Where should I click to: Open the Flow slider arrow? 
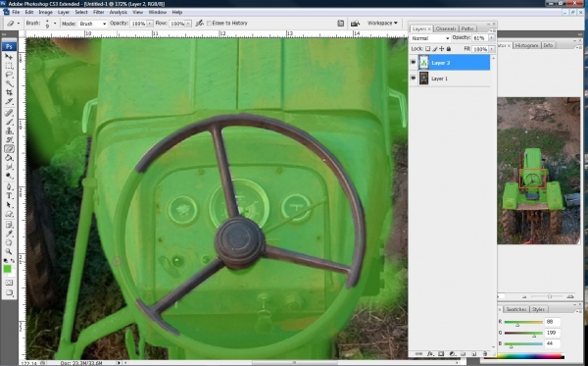point(188,24)
